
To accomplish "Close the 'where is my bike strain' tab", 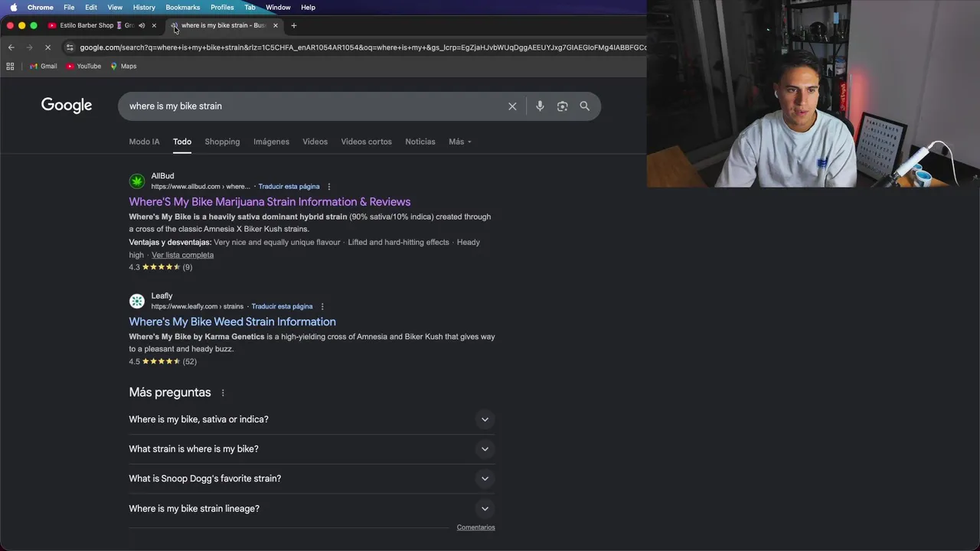I will (276, 25).
